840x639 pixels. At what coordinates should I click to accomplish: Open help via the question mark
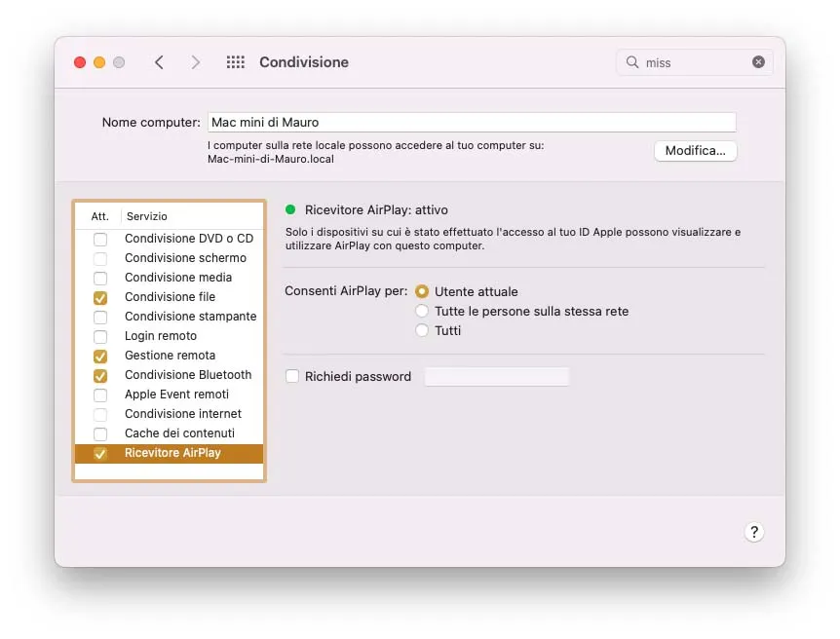754,532
